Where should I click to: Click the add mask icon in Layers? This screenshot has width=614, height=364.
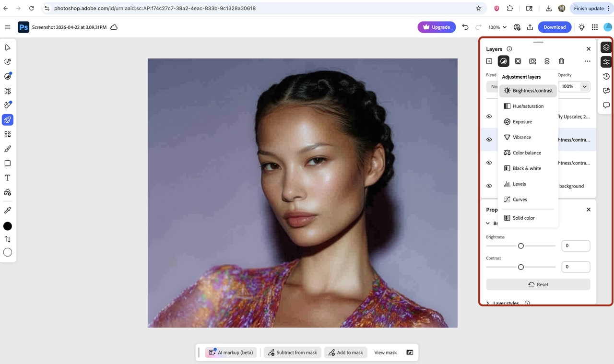[x=518, y=61]
